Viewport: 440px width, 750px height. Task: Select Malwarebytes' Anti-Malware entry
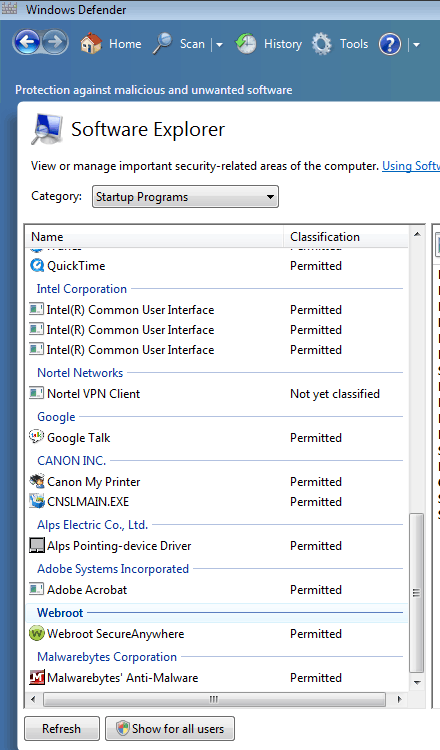pos(218,678)
